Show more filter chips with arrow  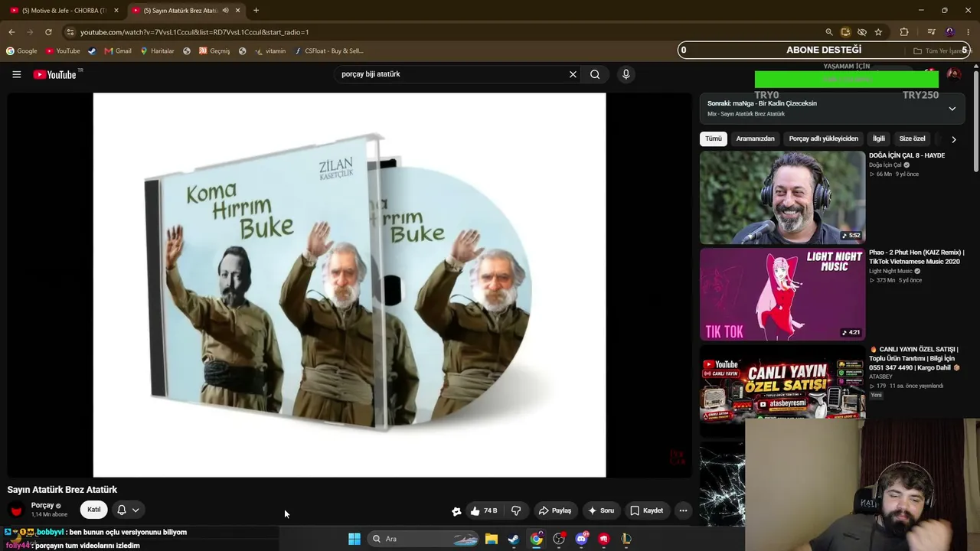(953, 139)
